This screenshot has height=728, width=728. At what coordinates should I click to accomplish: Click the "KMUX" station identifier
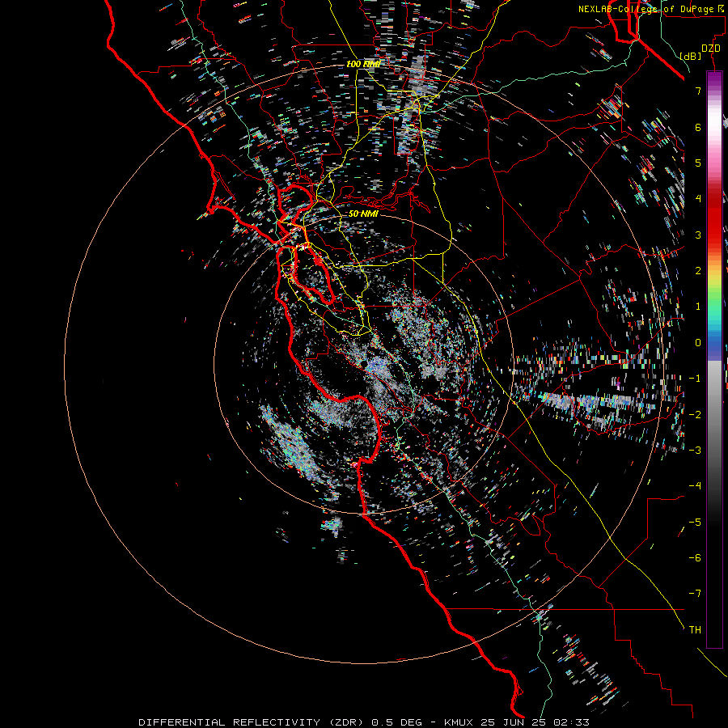[x=459, y=722]
